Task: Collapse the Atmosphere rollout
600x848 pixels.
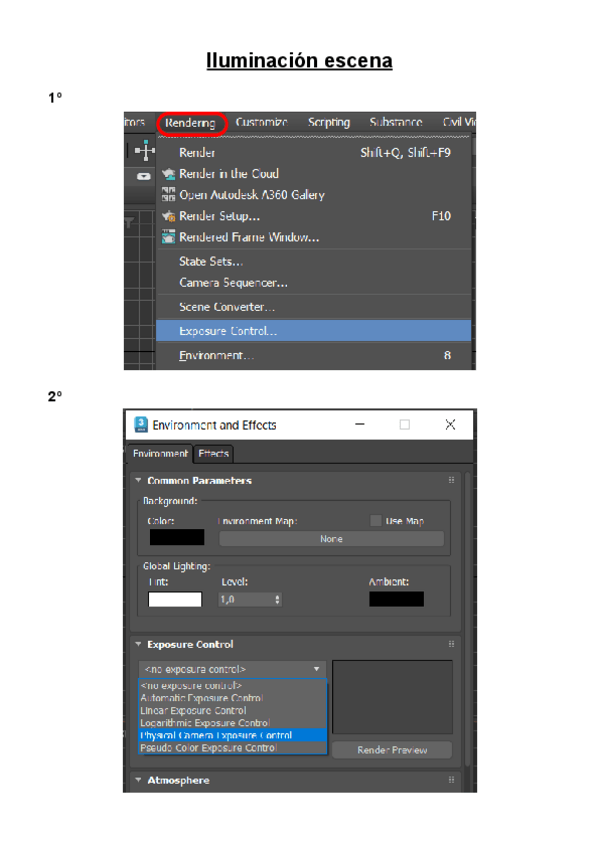Action: (x=139, y=780)
